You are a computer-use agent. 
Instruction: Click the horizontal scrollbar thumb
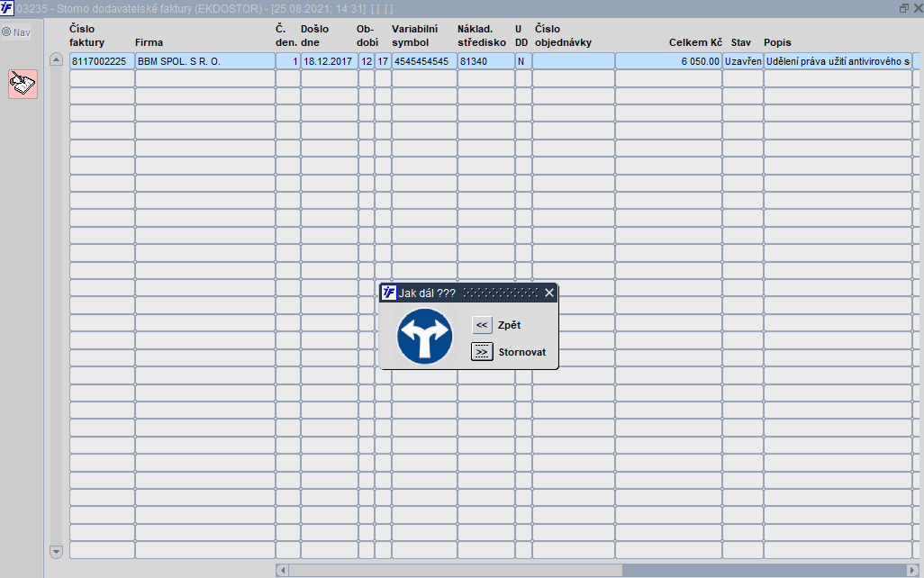[455, 570]
